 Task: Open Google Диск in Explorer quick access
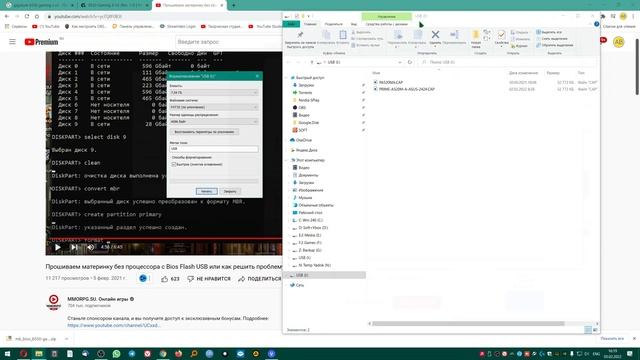(x=308, y=122)
